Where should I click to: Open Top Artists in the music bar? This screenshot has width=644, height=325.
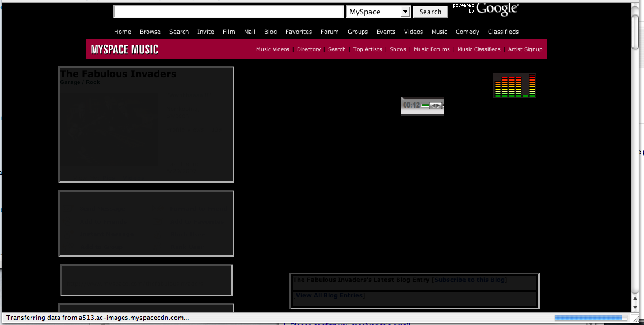click(x=368, y=49)
